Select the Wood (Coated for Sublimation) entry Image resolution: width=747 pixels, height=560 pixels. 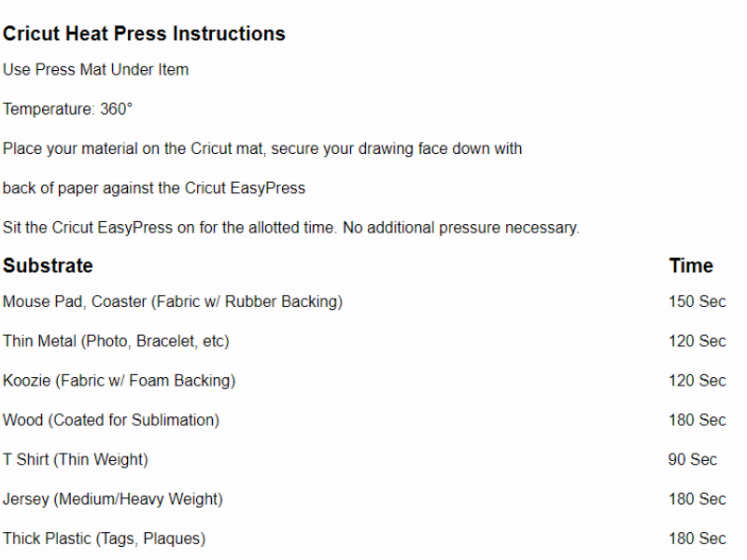coord(111,420)
